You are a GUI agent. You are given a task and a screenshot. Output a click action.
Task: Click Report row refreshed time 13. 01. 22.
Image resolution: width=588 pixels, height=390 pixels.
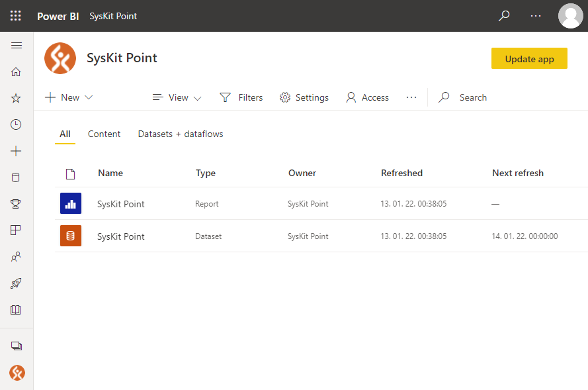tap(413, 204)
